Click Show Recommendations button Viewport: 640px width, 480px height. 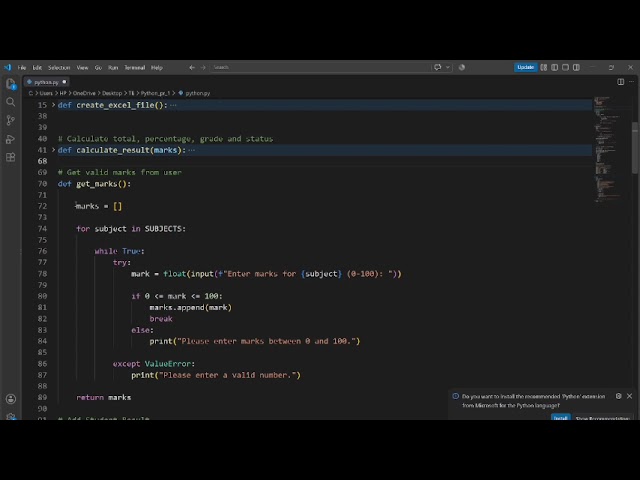pyautogui.click(x=602, y=418)
